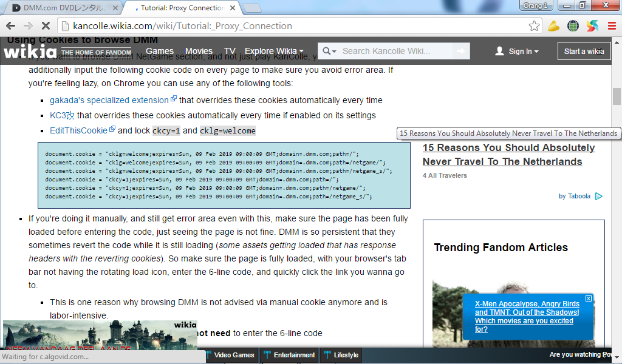Image resolution: width=622 pixels, height=364 pixels.
Task: Click the Orang 1 profile button
Action: tap(536, 5)
